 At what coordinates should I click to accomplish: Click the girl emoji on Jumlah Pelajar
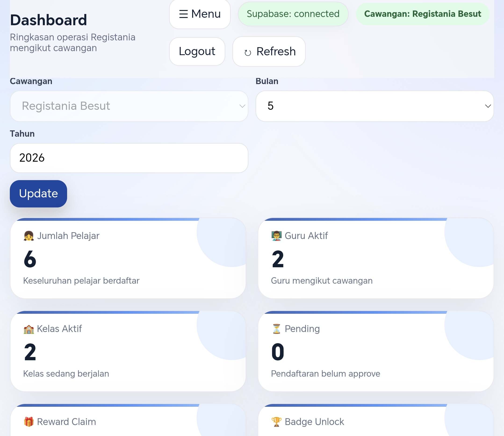(x=29, y=236)
